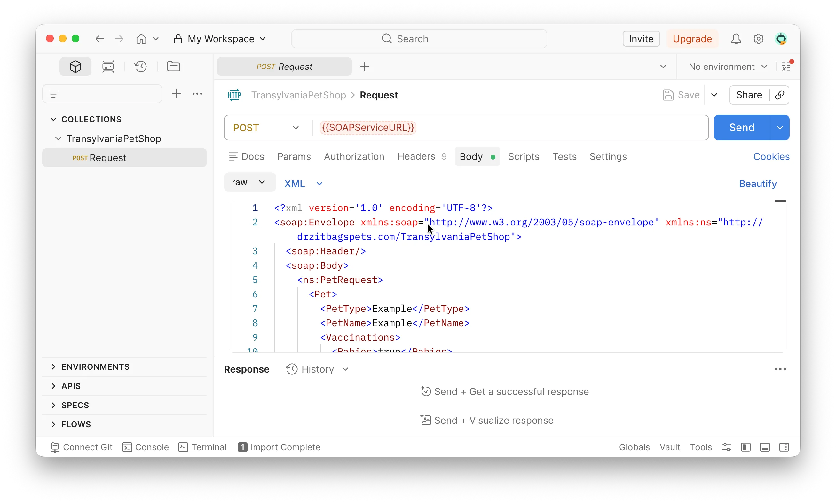Open the tabs overflow chevron
Image resolution: width=836 pixels, height=504 pixels.
click(663, 67)
